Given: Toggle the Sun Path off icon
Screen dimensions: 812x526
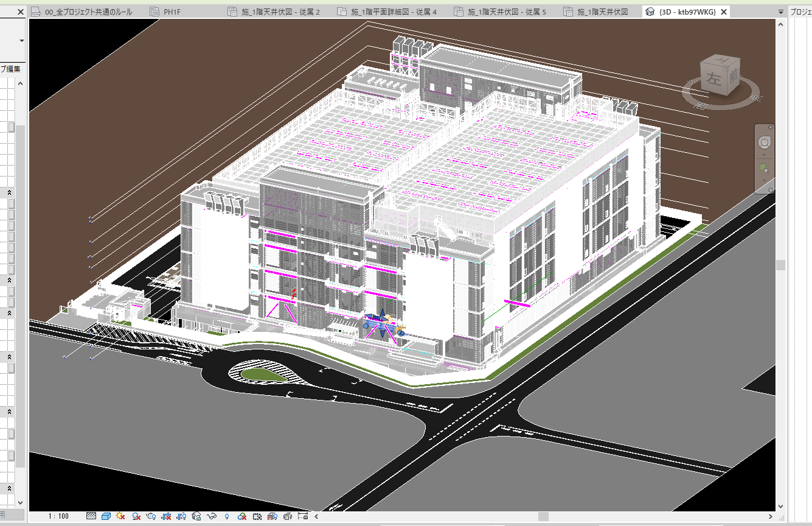Looking at the screenshot, I should click(120, 516).
